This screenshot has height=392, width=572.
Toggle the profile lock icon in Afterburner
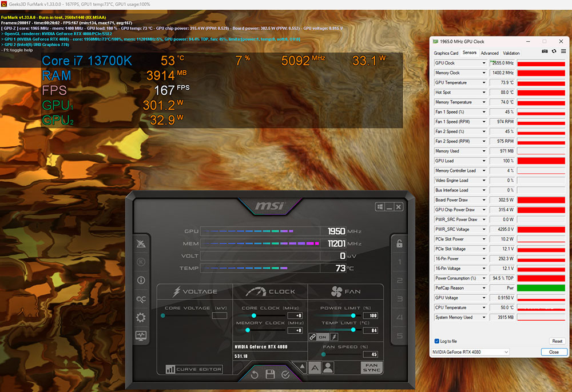pos(399,244)
